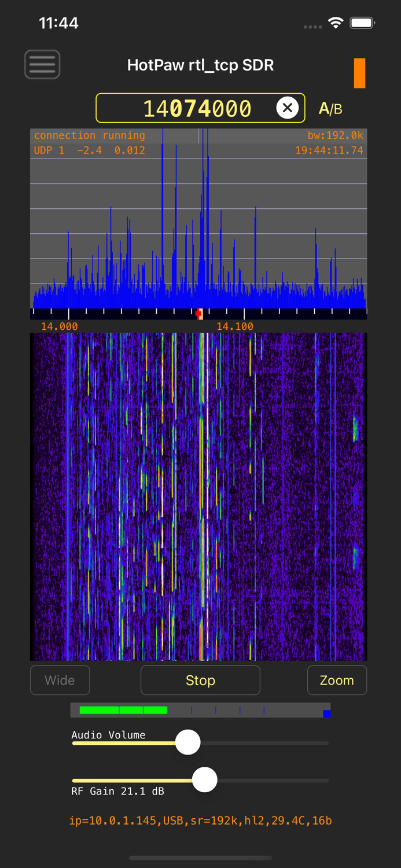Tap the waterfall display
Viewport: 401px width, 868px height.
pos(198,496)
